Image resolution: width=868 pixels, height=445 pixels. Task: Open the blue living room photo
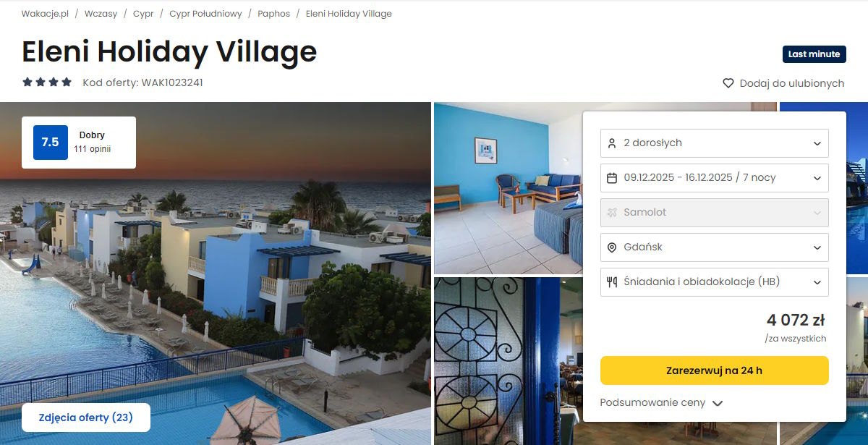[509, 188]
